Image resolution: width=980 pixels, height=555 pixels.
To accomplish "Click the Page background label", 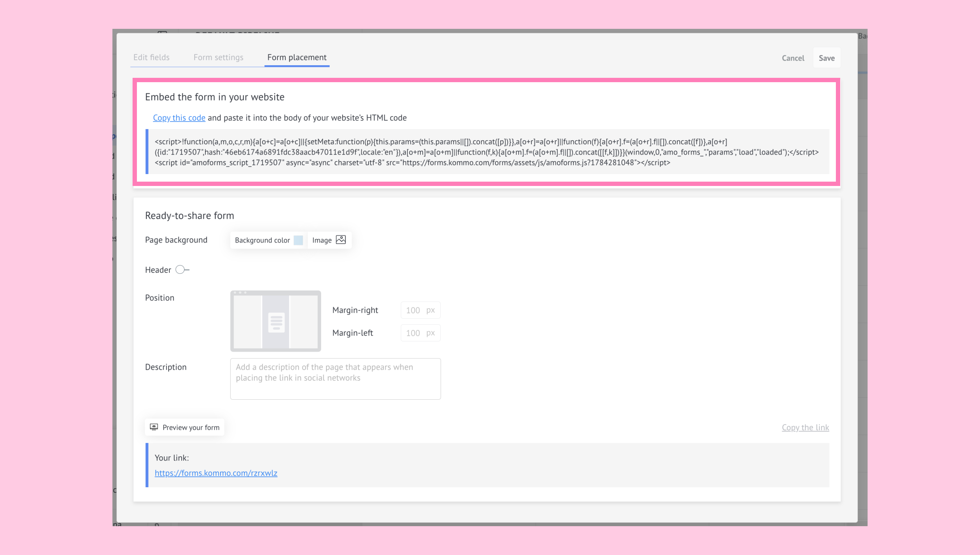I will pos(176,240).
